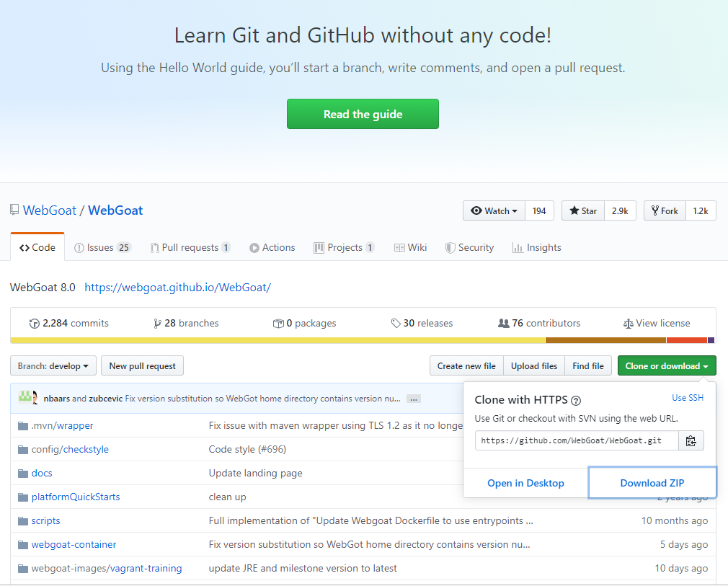Click the license scale icon
The width and height of the screenshot is (728, 586).
click(x=629, y=324)
